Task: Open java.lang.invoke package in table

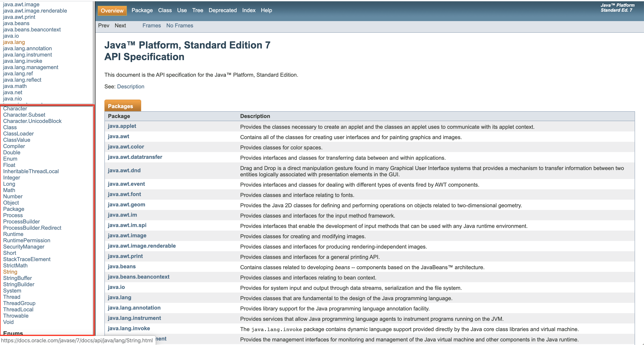Action: (x=129, y=328)
